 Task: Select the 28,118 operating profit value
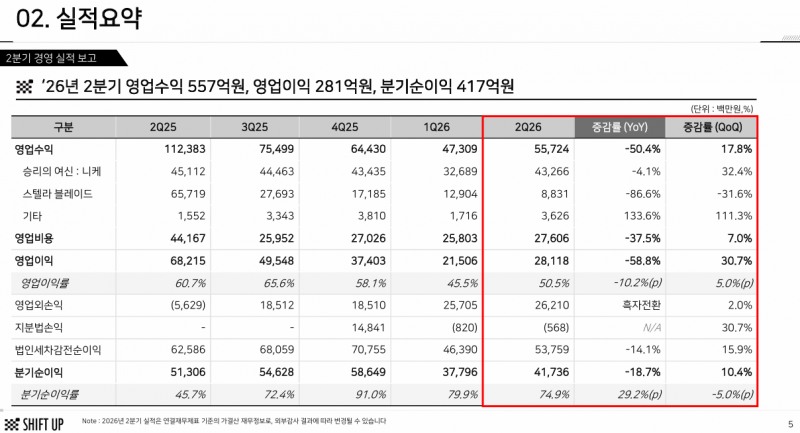(x=552, y=261)
